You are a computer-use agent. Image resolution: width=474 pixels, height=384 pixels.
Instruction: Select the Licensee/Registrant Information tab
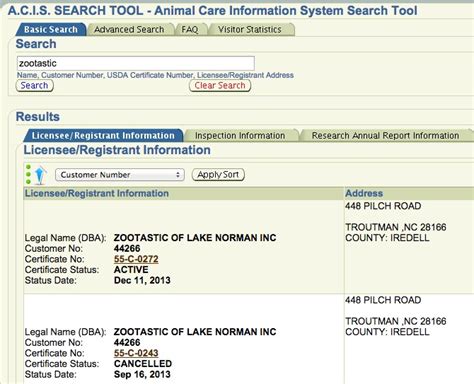(x=103, y=136)
